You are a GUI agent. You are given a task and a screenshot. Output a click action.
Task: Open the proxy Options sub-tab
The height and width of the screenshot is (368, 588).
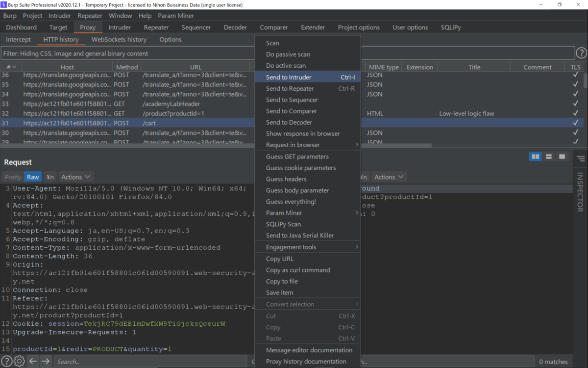tap(171, 39)
